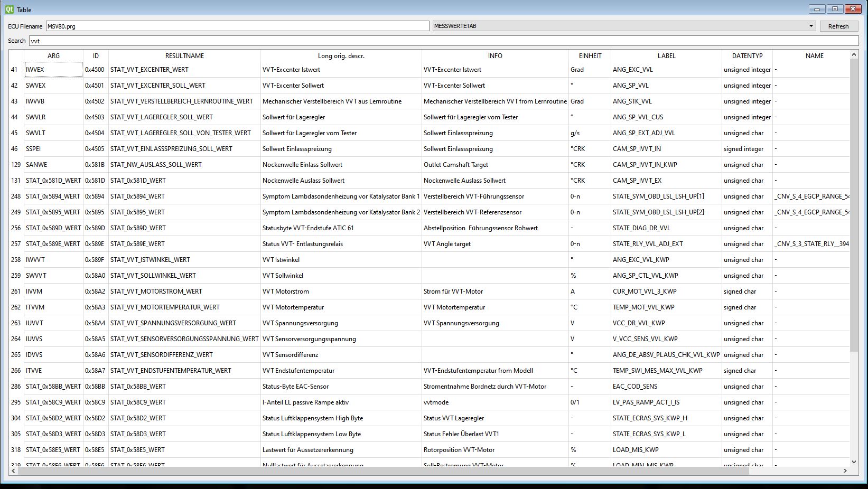Click the Rotorposition VVT-Motor cell

click(495, 450)
